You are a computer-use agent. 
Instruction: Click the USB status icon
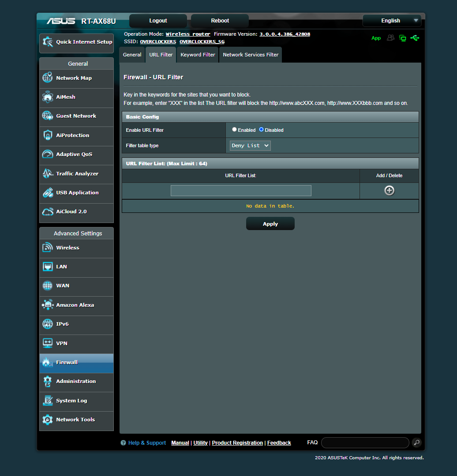(415, 38)
